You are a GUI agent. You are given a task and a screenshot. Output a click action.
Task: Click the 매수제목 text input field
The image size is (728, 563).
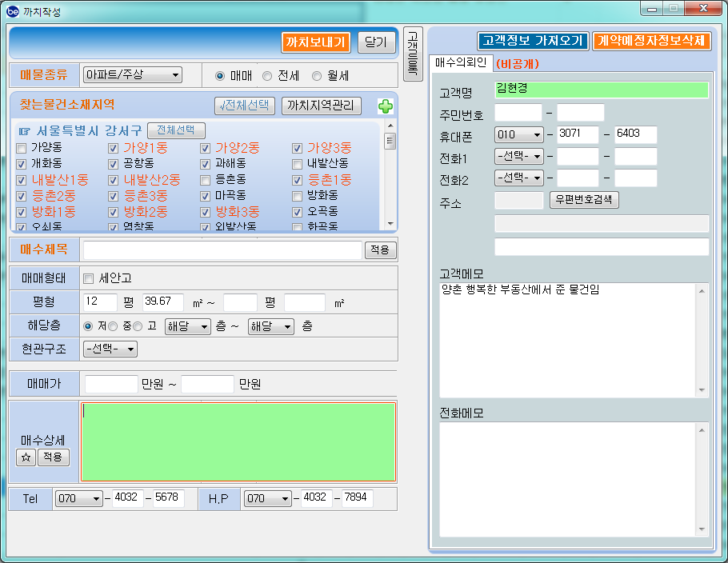[222, 250]
